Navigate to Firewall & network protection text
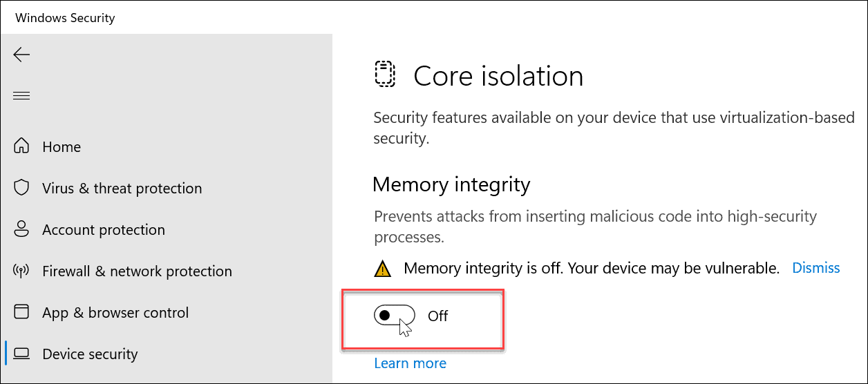 [x=137, y=271]
